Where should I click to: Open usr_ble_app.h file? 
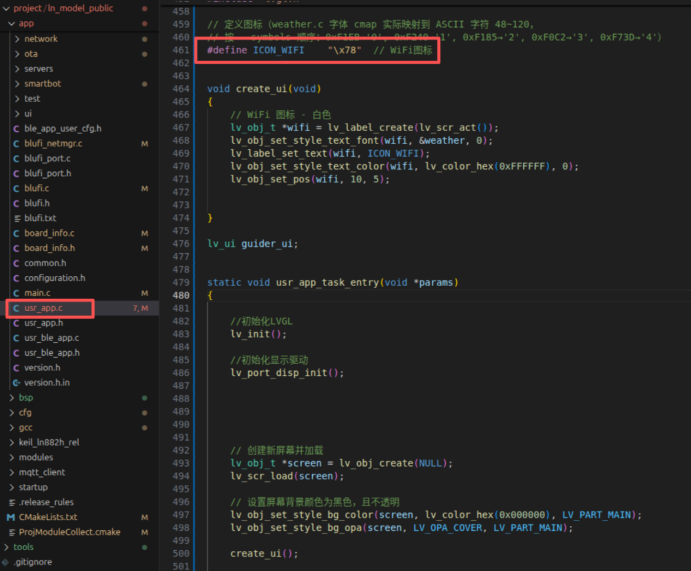coord(52,353)
